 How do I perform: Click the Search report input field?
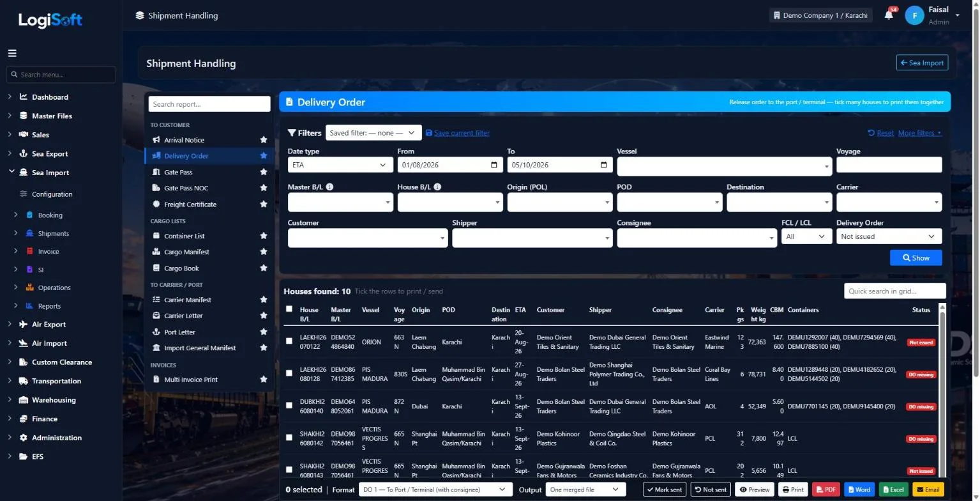(x=209, y=104)
